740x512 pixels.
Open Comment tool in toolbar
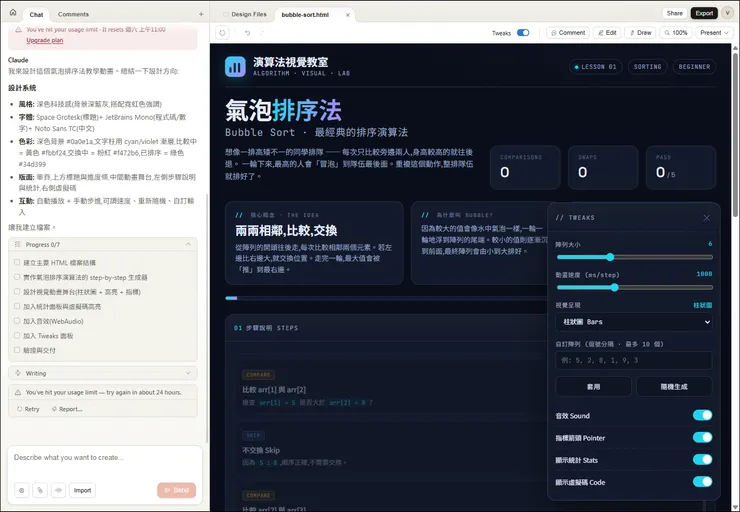tap(568, 33)
